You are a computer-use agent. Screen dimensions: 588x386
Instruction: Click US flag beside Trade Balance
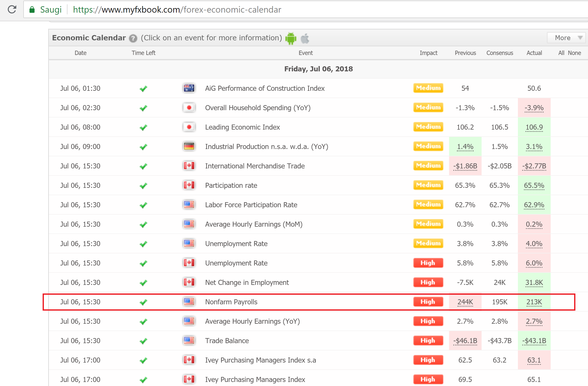tap(189, 341)
